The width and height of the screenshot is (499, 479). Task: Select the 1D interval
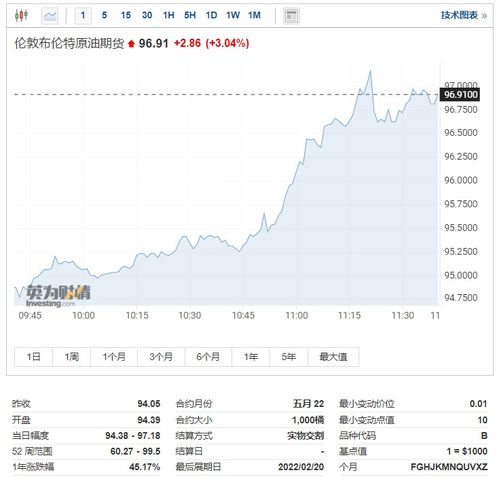211,15
